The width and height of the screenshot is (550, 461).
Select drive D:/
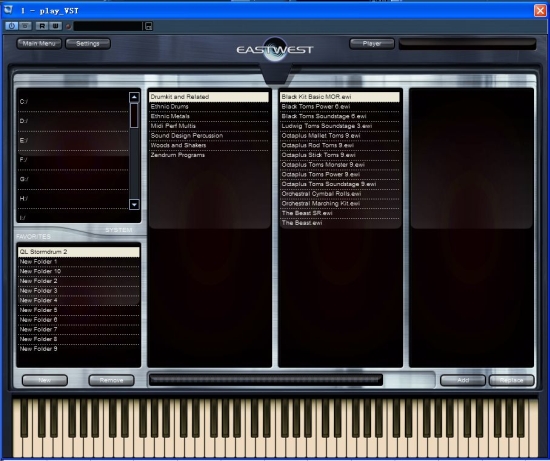click(73, 121)
